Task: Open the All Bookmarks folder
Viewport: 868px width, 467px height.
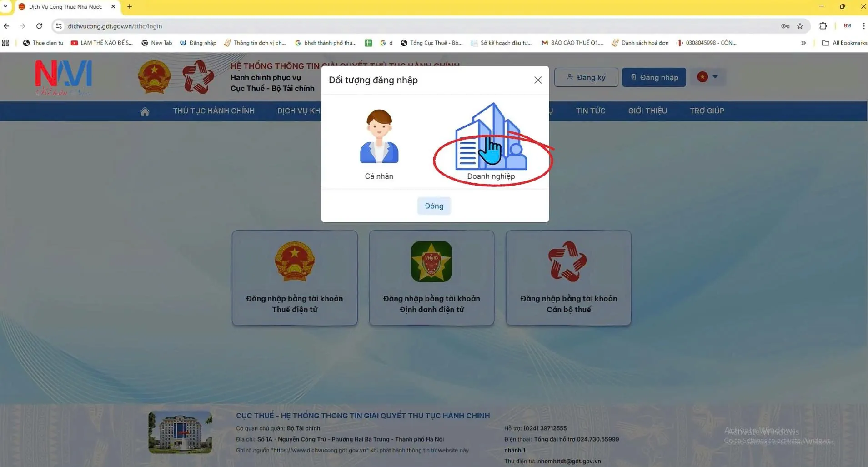Action: [x=844, y=43]
